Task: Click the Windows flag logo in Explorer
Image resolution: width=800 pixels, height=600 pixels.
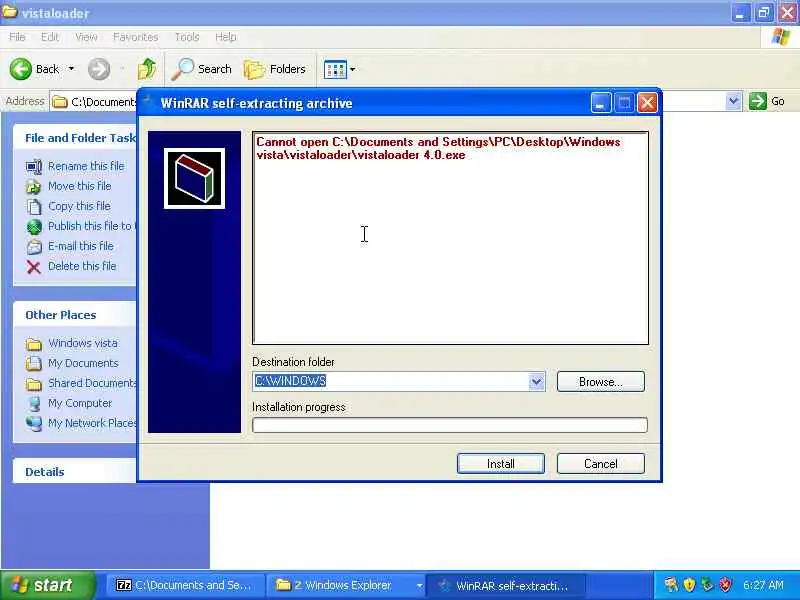Action: pyautogui.click(x=781, y=37)
